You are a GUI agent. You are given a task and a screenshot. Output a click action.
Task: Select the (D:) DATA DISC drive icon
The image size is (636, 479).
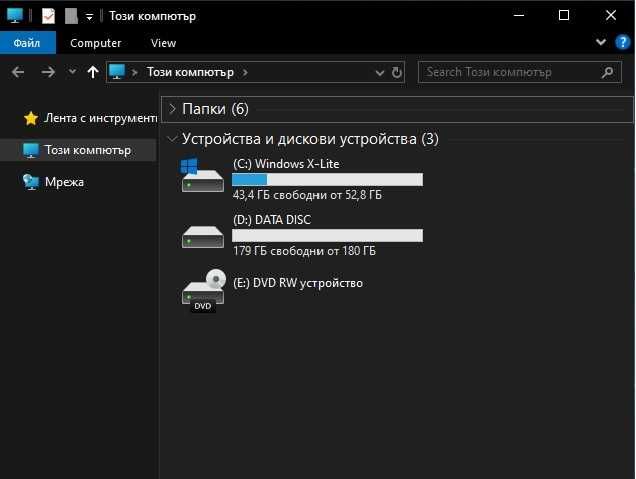click(x=203, y=236)
